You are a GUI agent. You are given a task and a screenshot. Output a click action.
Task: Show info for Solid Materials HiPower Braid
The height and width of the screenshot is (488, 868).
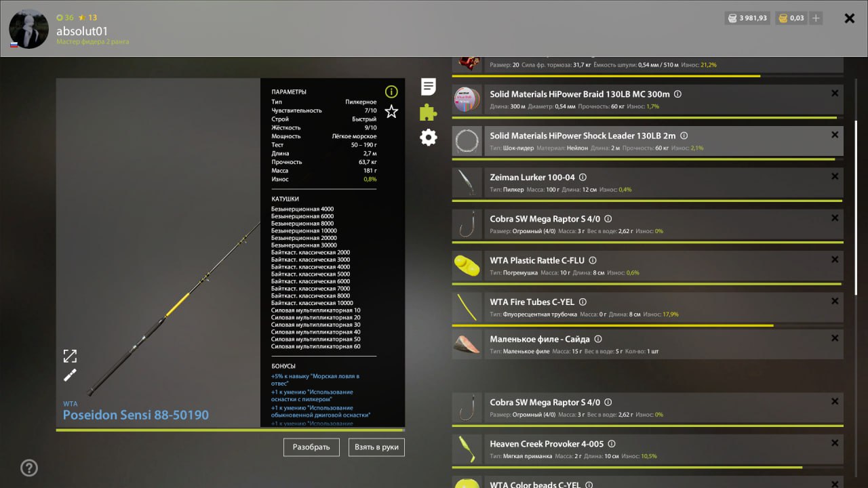(677, 95)
